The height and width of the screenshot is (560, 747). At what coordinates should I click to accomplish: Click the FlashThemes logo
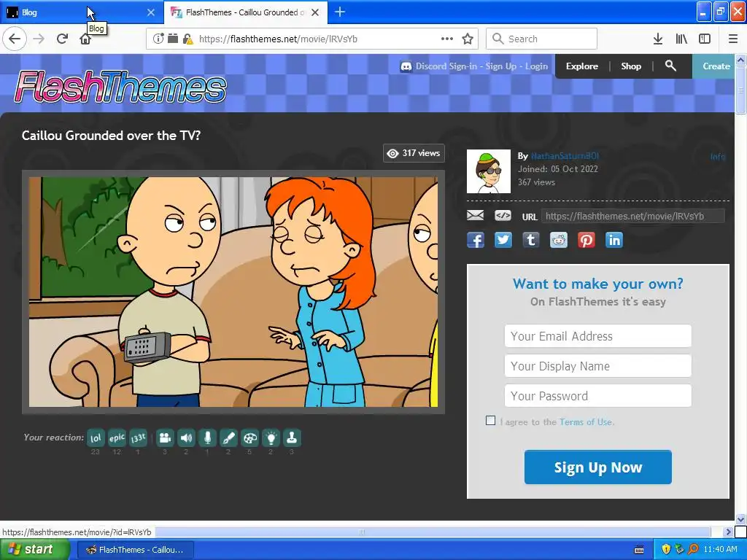click(x=120, y=87)
